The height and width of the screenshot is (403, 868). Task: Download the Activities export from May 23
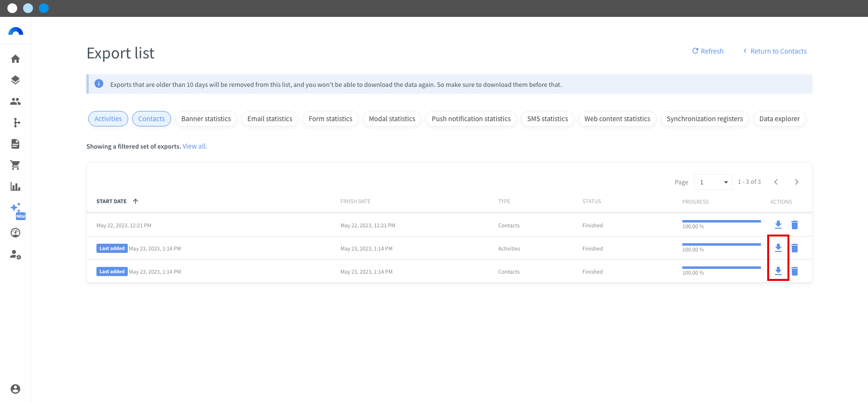pyautogui.click(x=778, y=248)
